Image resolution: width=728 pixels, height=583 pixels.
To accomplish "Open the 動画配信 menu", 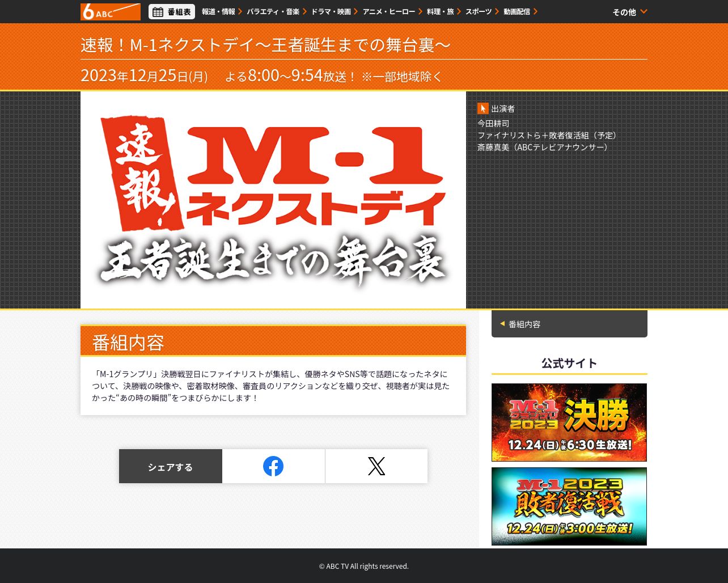I will pyautogui.click(x=517, y=11).
